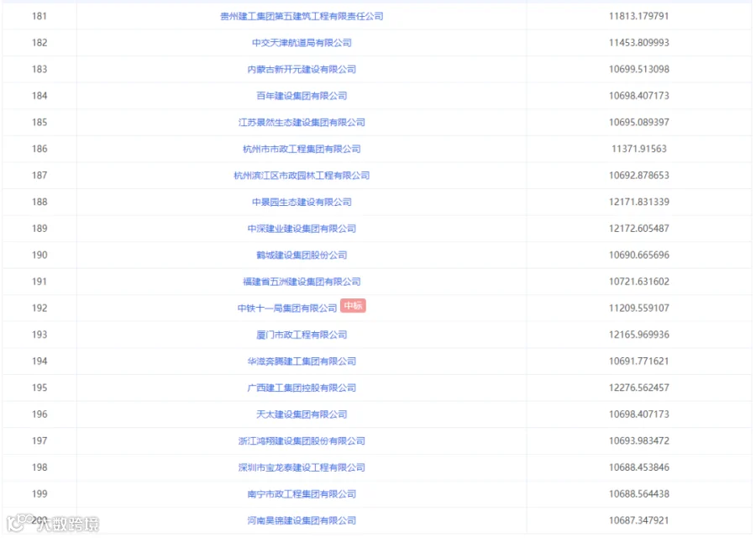Select value 10690.665696

pyautogui.click(x=639, y=255)
